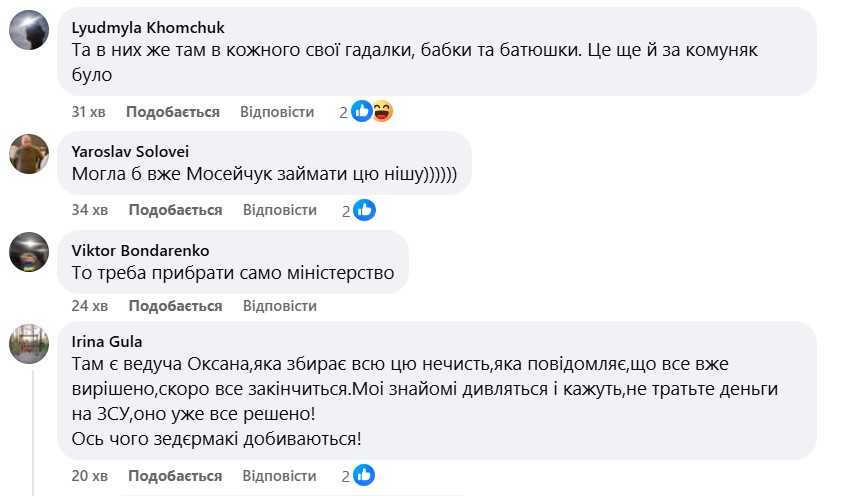
Task: Open the Irina Gula name link
Action: [107, 341]
